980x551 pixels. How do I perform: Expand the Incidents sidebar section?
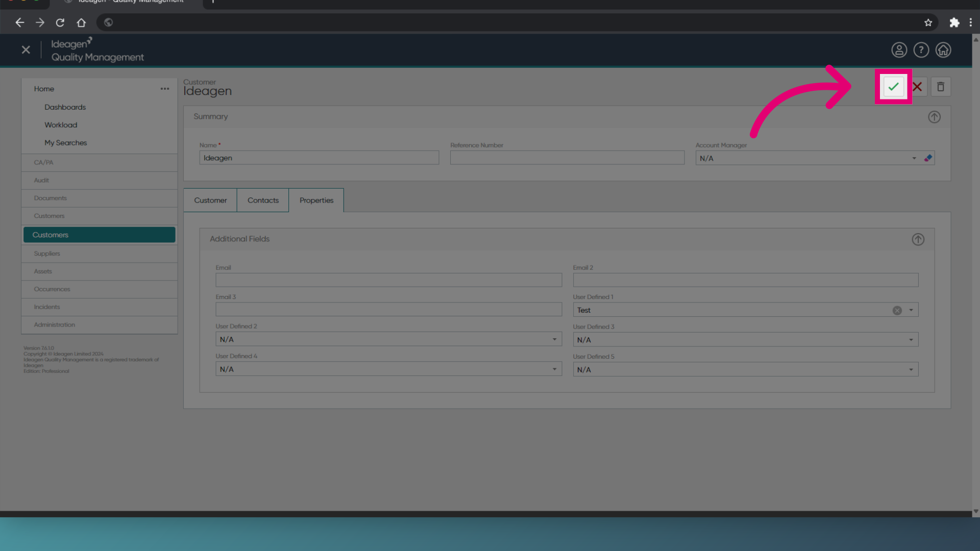point(100,307)
